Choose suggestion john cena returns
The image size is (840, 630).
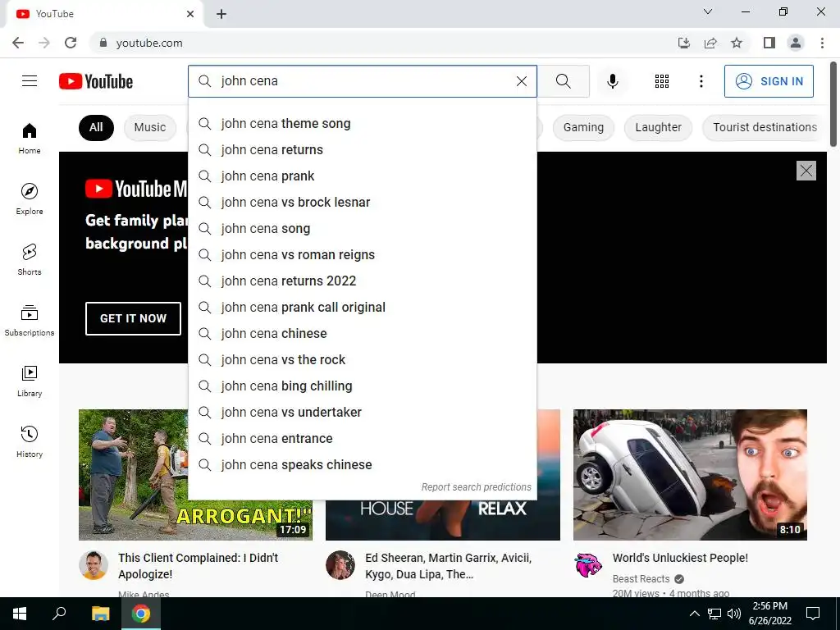(x=362, y=150)
